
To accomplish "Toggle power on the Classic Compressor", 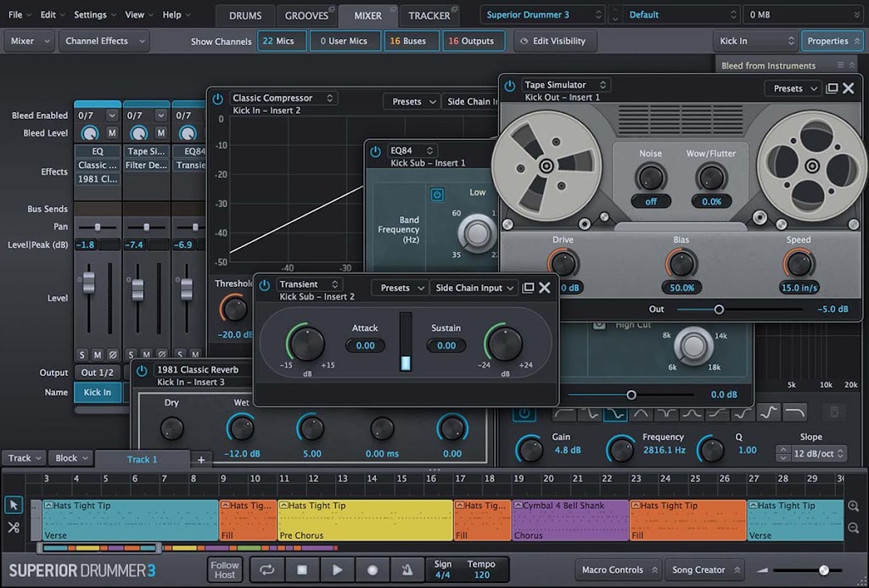I will click(218, 98).
